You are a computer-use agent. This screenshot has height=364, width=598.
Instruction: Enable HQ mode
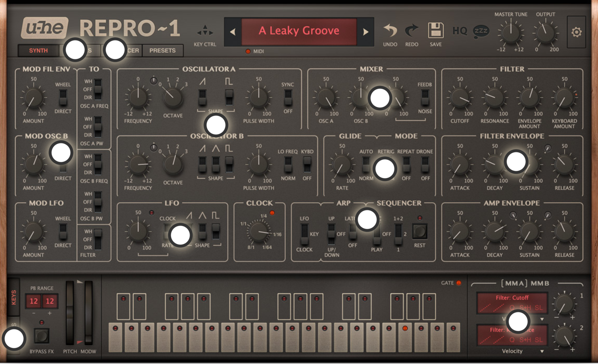pos(460,31)
